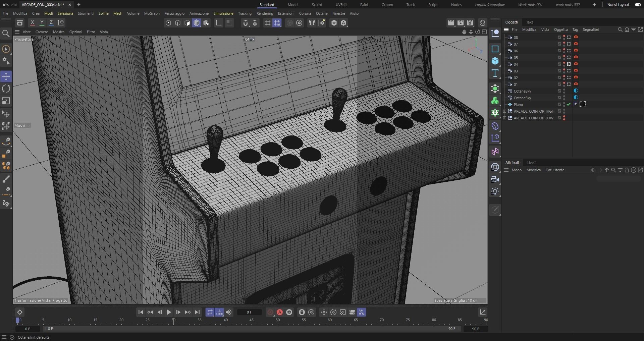Click the rectangle selection icon in right strip
The image size is (644, 341).
tap(495, 49)
